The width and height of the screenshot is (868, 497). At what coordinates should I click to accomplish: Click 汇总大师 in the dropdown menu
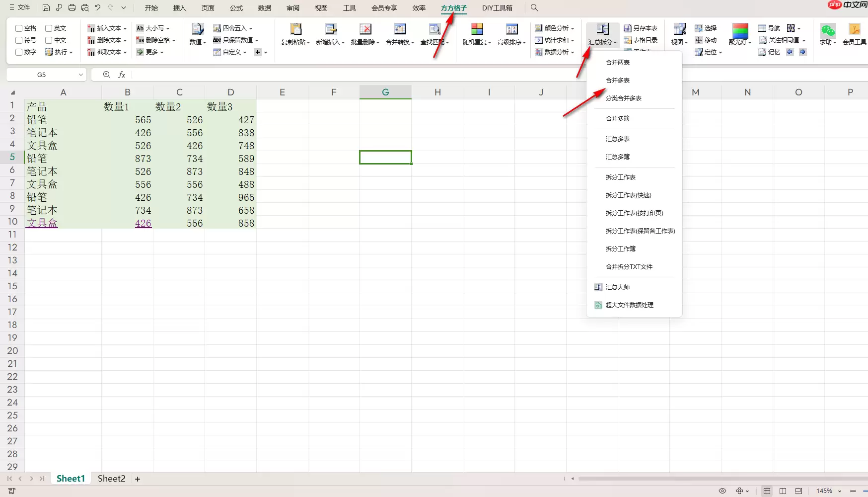click(x=617, y=287)
